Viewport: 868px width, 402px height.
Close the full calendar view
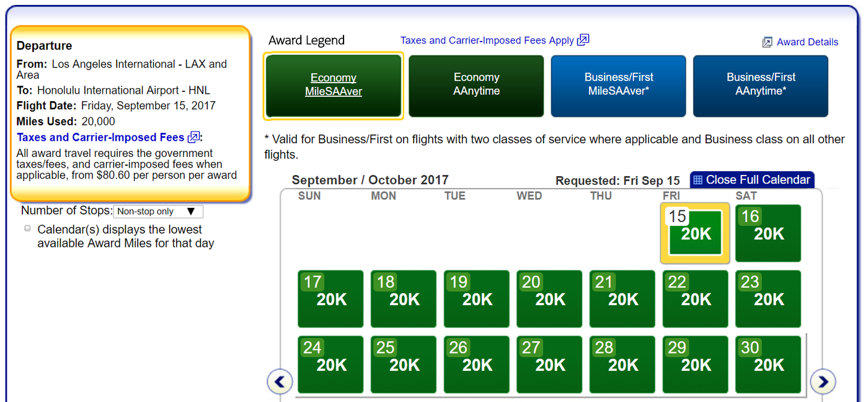coord(758,180)
